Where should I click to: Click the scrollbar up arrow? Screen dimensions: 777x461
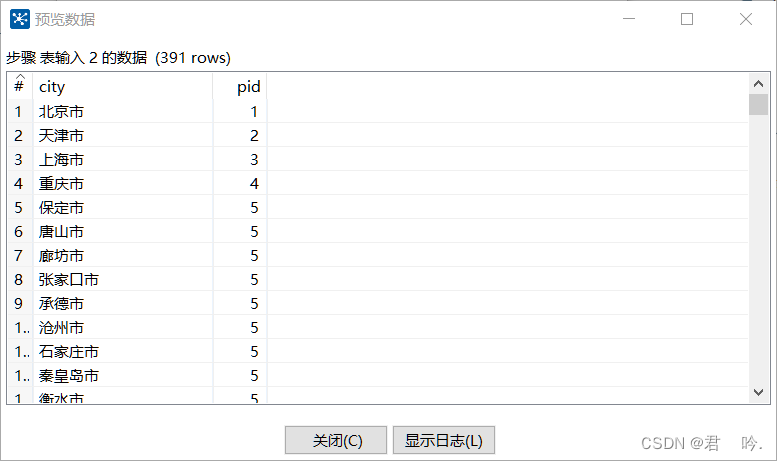point(758,84)
